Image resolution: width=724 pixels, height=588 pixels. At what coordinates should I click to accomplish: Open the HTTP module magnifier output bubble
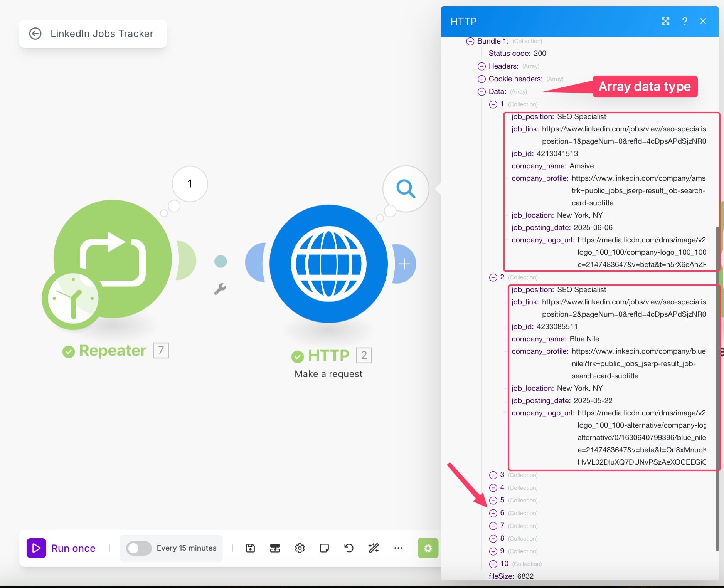(x=406, y=188)
